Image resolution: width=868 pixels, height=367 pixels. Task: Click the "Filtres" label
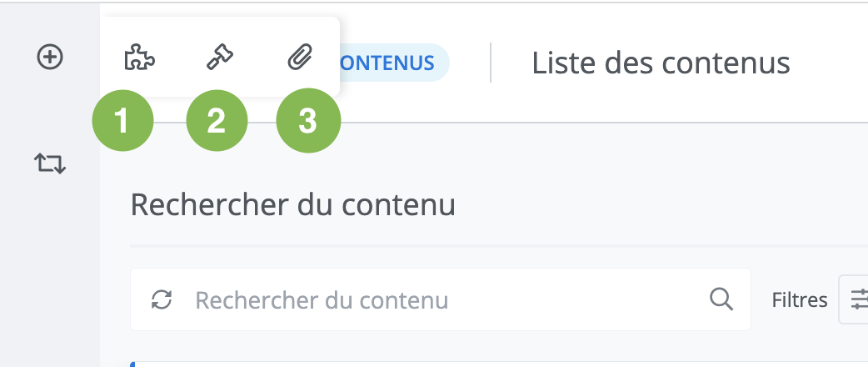[799, 299]
